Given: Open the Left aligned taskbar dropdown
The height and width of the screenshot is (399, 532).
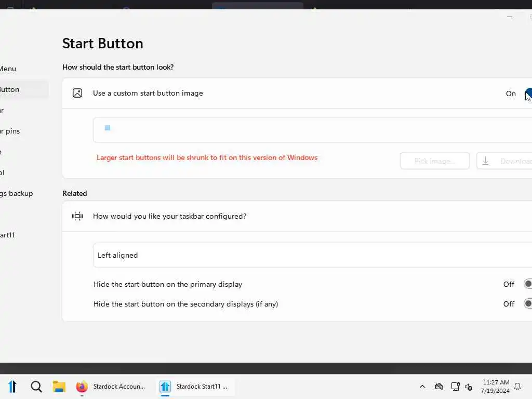Looking at the screenshot, I should pyautogui.click(x=312, y=255).
